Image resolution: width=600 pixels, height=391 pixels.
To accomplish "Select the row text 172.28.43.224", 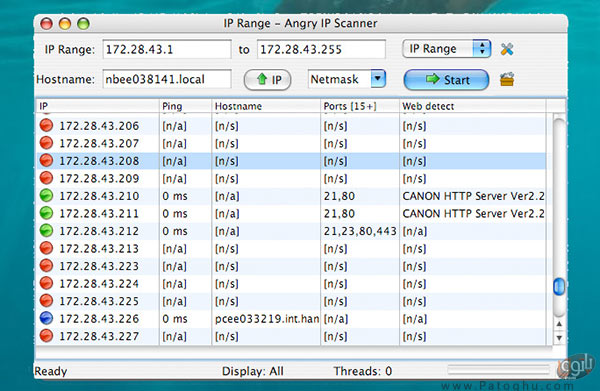I will 99,284.
